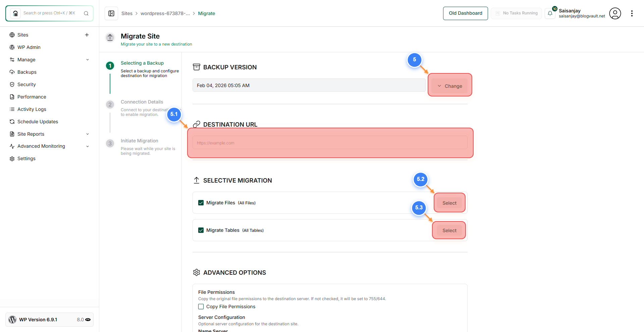644x332 pixels.
Task: Click the Activity Logs list icon
Action: pyautogui.click(x=12, y=109)
